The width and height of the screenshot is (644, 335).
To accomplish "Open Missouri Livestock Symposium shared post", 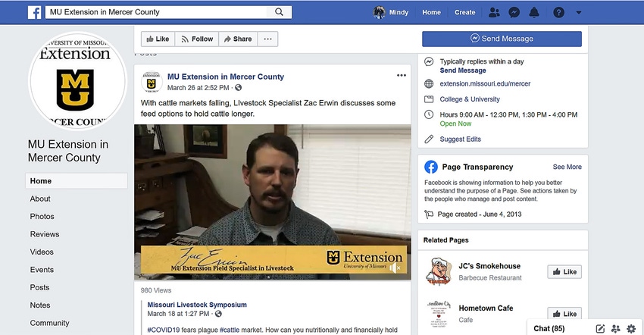I will (197, 305).
